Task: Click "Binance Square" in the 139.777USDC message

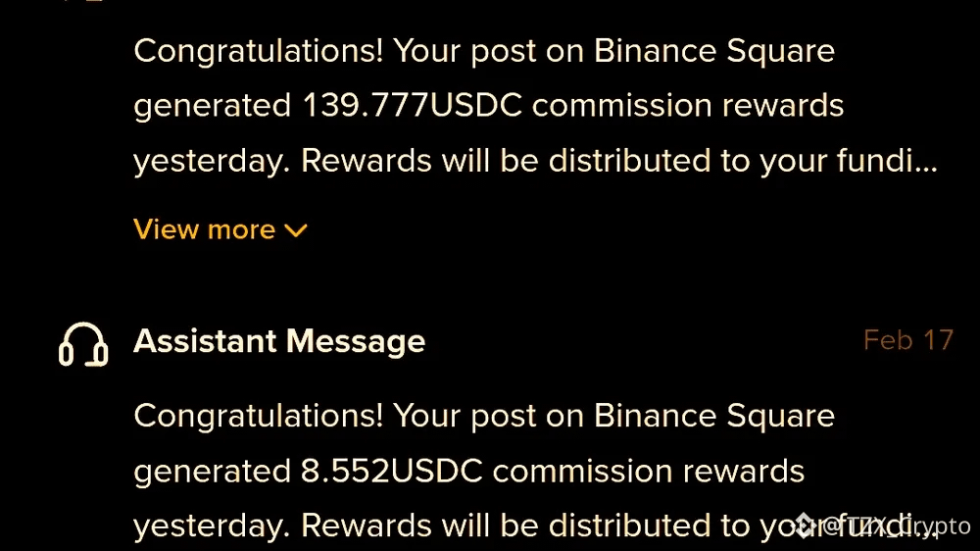Action: point(714,51)
